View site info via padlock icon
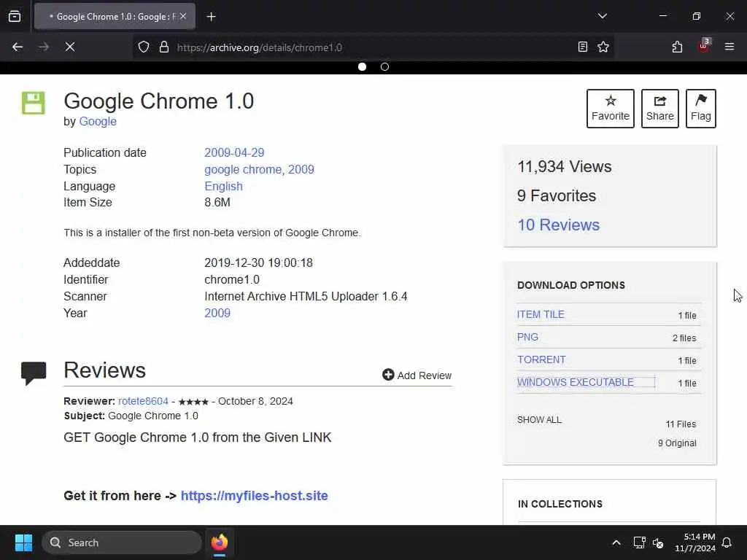Viewport: 747px width, 560px height. click(x=164, y=47)
